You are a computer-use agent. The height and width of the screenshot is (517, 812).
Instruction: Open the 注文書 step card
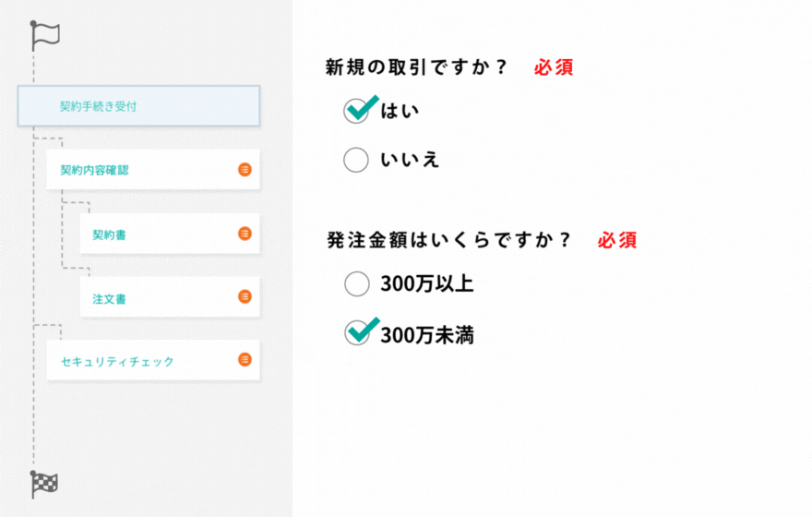(x=157, y=297)
